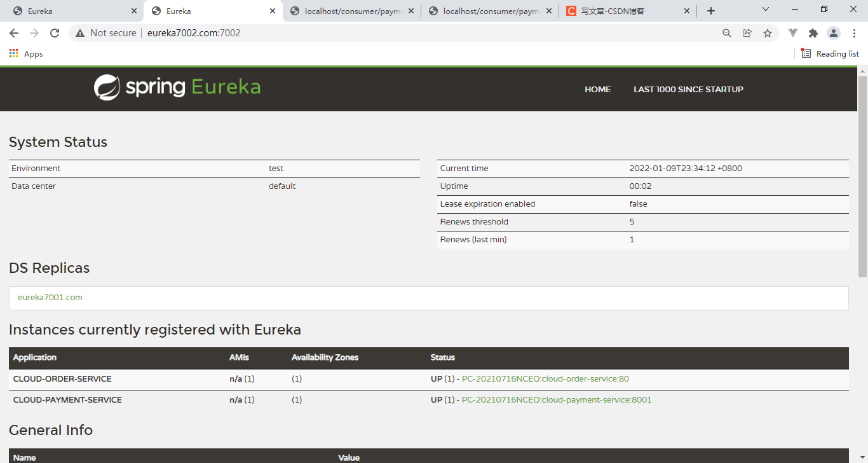
Task: Open the HOME nav item
Action: 597,90
